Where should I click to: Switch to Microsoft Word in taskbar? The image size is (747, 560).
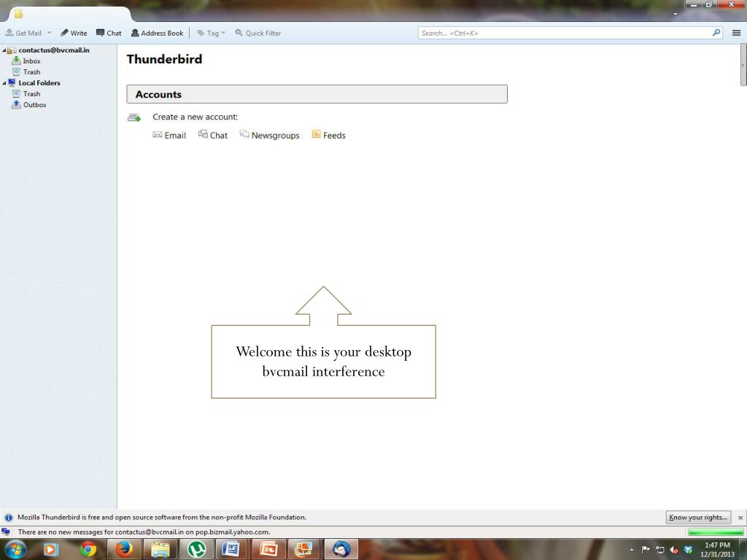pyautogui.click(x=233, y=550)
